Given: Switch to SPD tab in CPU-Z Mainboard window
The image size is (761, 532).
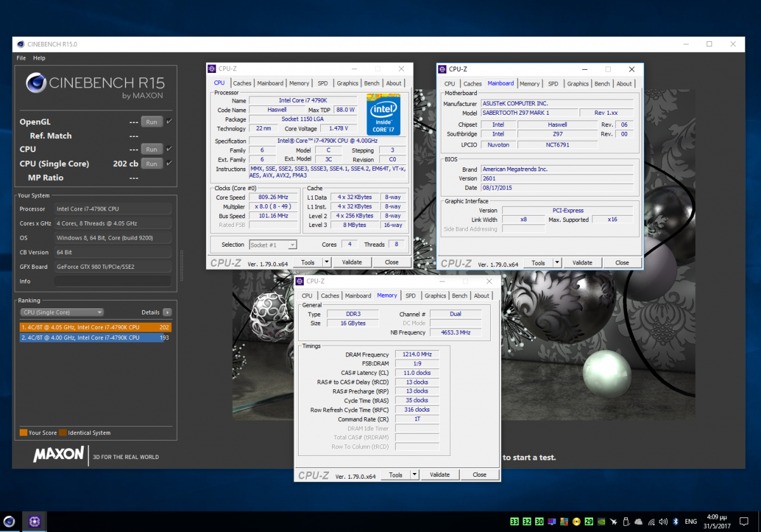Looking at the screenshot, I should pos(553,84).
